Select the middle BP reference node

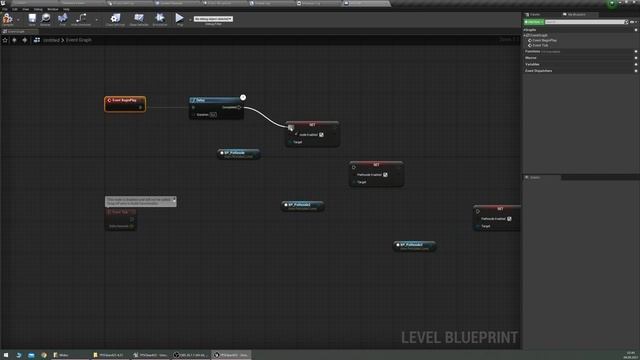302,206
